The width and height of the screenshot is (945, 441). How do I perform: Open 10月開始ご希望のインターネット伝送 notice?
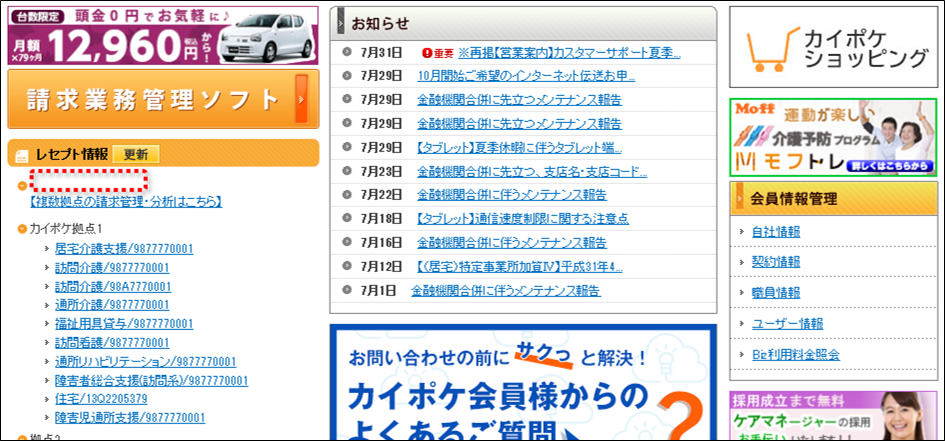[x=526, y=76]
